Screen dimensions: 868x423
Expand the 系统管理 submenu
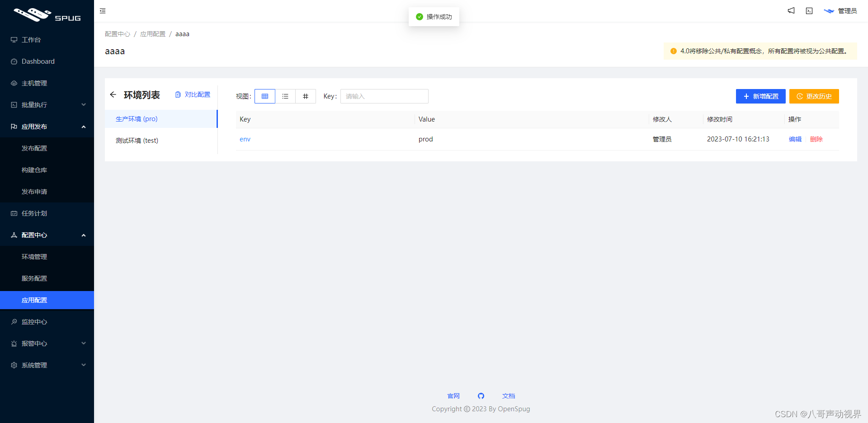click(47, 365)
